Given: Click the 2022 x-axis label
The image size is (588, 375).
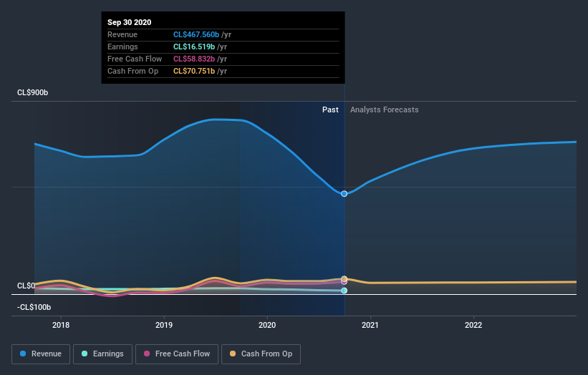Looking at the screenshot, I should (473, 325).
